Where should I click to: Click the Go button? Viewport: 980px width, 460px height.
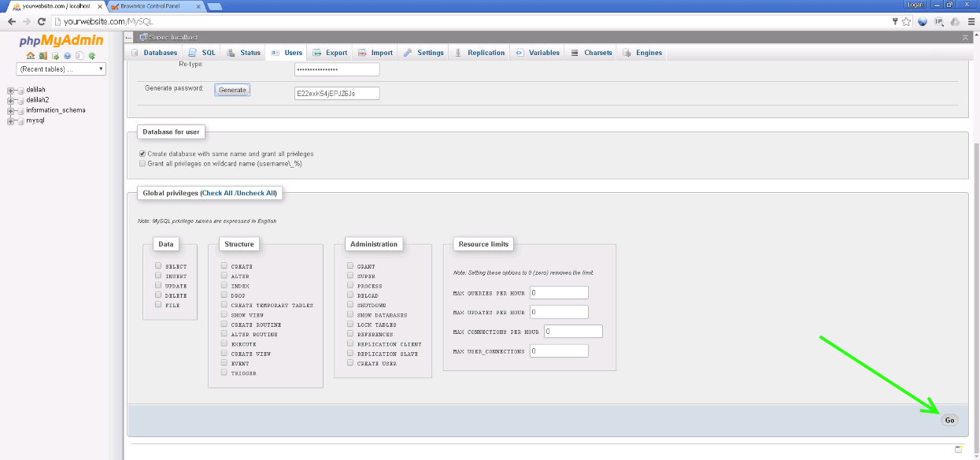pyautogui.click(x=949, y=420)
